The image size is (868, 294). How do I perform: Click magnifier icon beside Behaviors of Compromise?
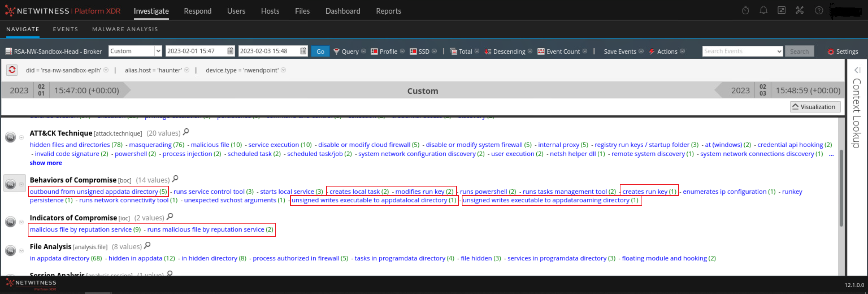175,179
